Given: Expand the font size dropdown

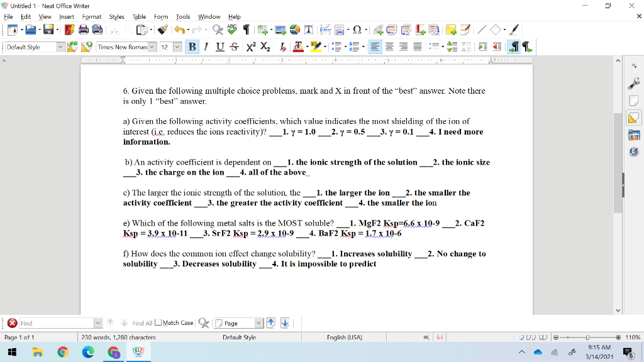Looking at the screenshot, I should [x=177, y=47].
